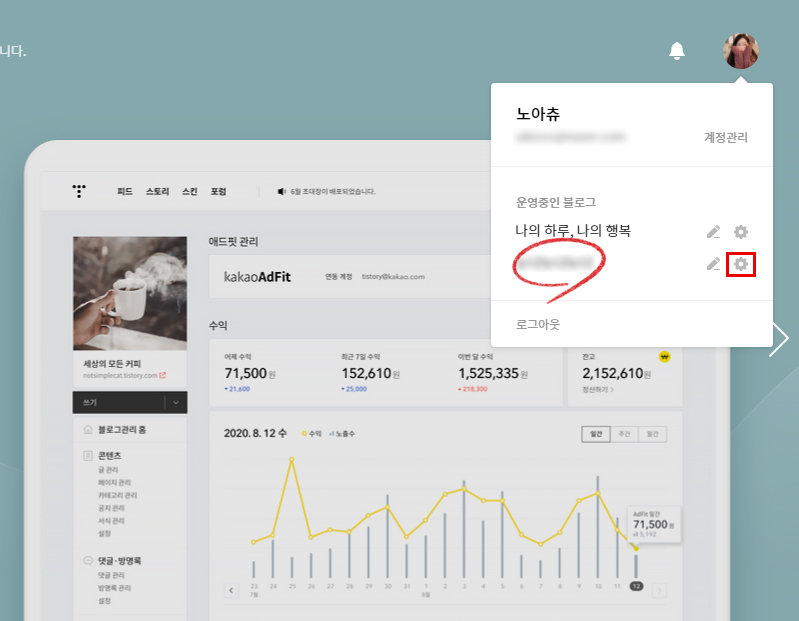Go to previous chart dates arrow
799x621 pixels.
[231, 590]
